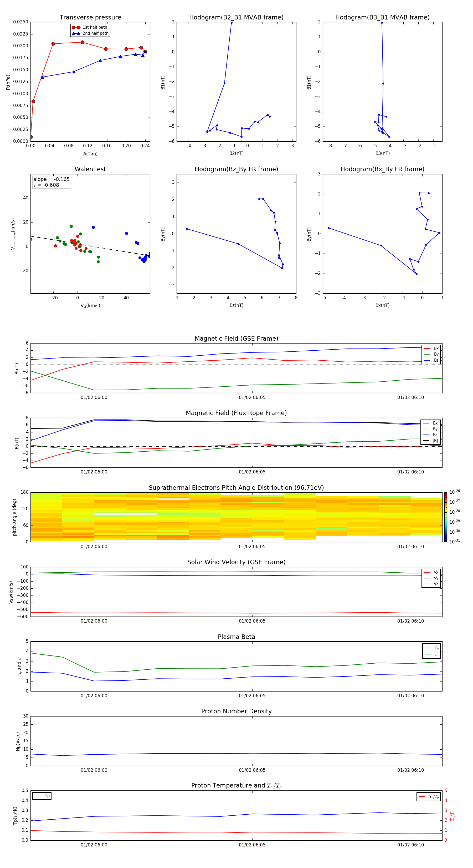Screen dimensions: 473x868
Task: Click |B| entry in flux rope legend
Action: (431, 441)
